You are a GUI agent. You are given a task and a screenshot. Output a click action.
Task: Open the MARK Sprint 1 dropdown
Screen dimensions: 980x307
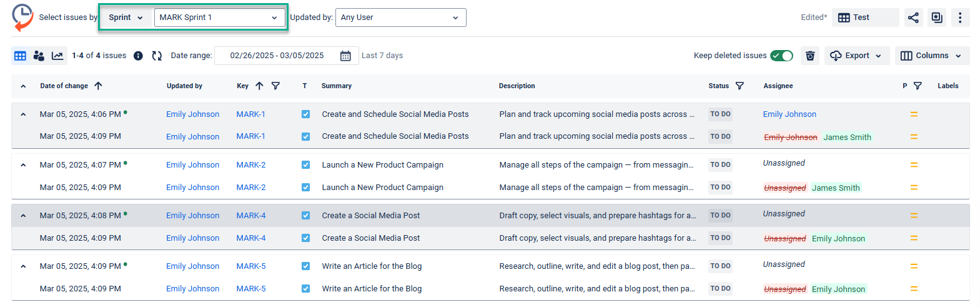point(218,18)
